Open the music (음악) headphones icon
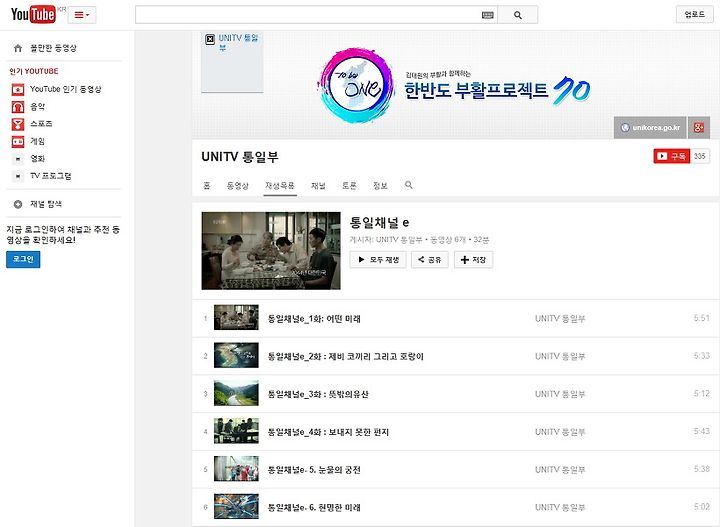Viewport: 720px width, 527px height. pos(18,107)
